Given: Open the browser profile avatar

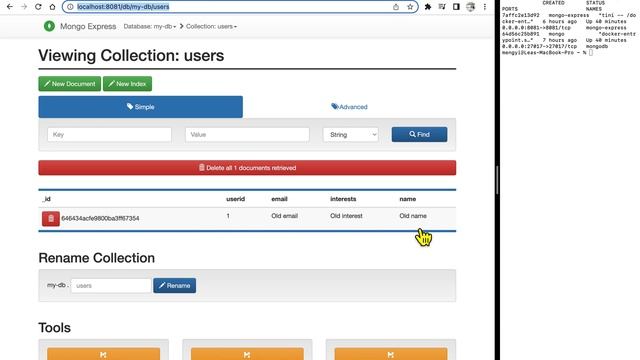Looking at the screenshot, I should coord(471,7).
